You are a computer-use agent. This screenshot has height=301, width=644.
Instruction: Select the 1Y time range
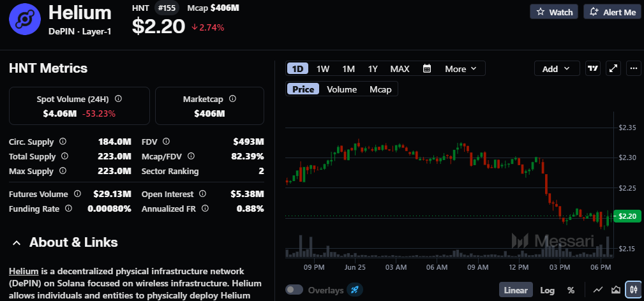pyautogui.click(x=373, y=69)
